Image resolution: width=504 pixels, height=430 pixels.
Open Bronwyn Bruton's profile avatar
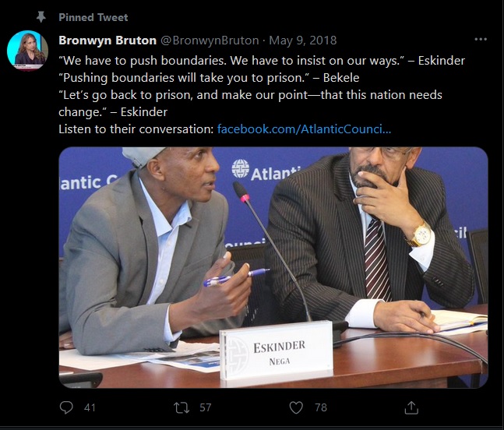(x=27, y=51)
